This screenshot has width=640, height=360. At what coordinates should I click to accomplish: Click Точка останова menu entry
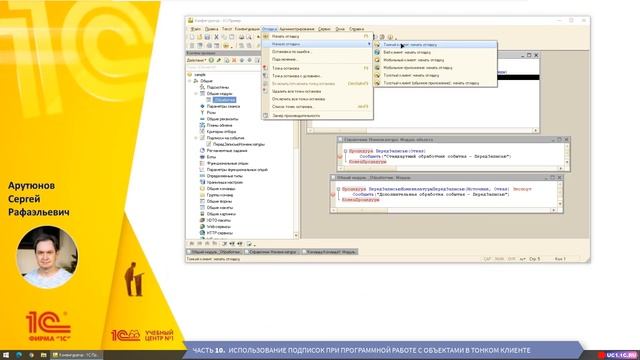(317, 68)
